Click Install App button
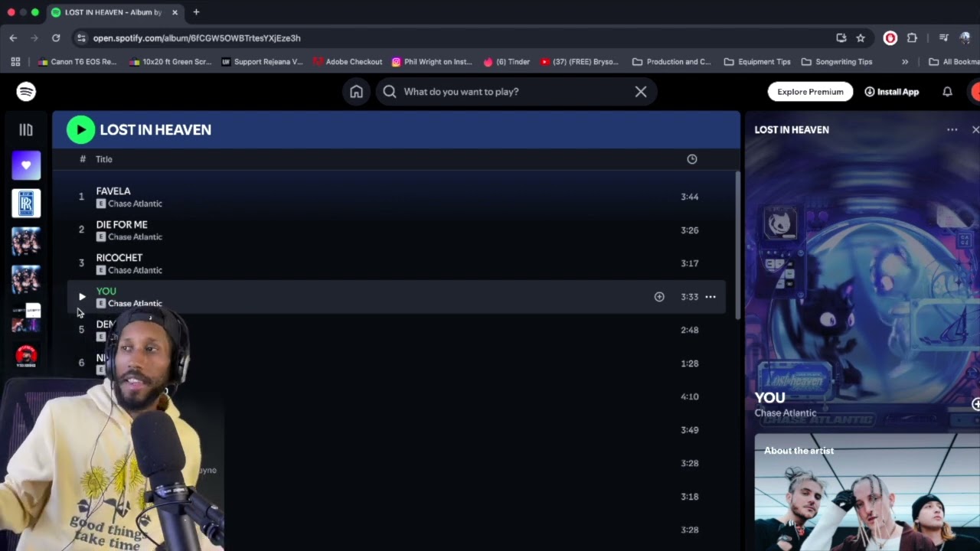The image size is (980, 551). tap(892, 92)
